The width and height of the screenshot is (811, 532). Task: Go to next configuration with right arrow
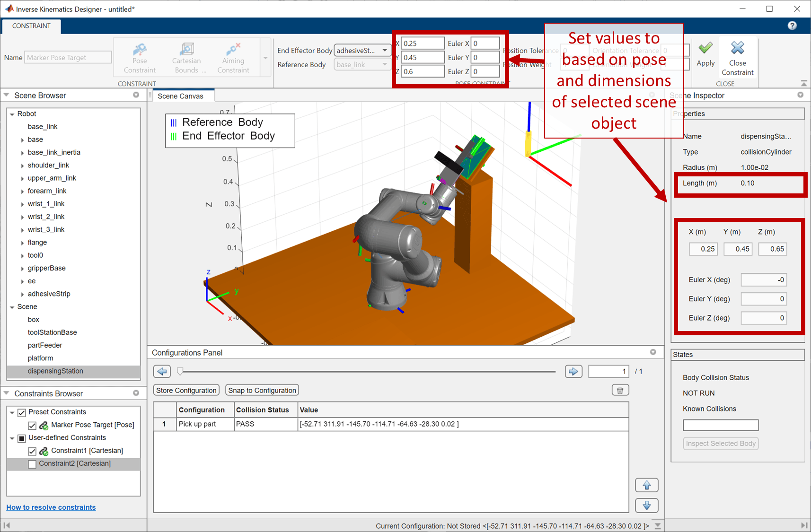pos(573,371)
